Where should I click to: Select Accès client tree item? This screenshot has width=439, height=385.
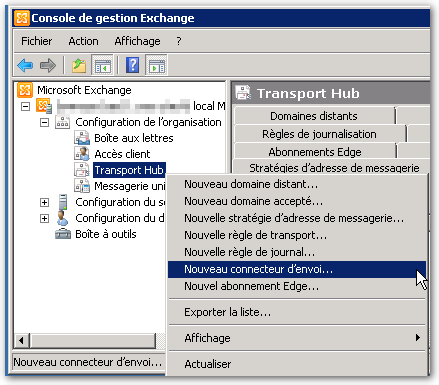click(122, 154)
